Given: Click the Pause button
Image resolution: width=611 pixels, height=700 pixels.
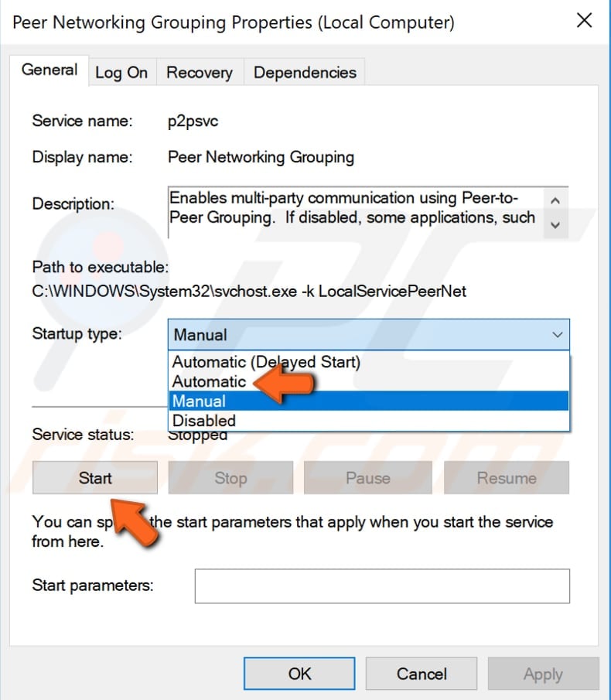Looking at the screenshot, I should [x=368, y=477].
